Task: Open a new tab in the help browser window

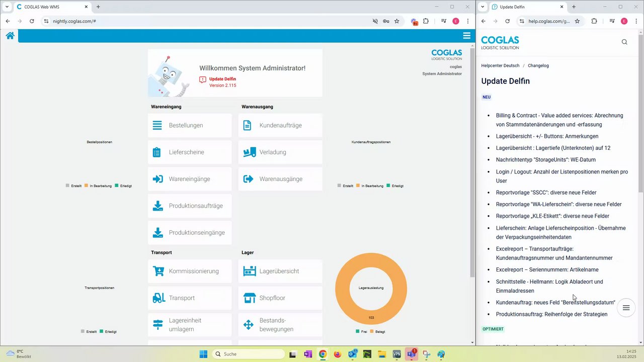Action: [x=574, y=7]
